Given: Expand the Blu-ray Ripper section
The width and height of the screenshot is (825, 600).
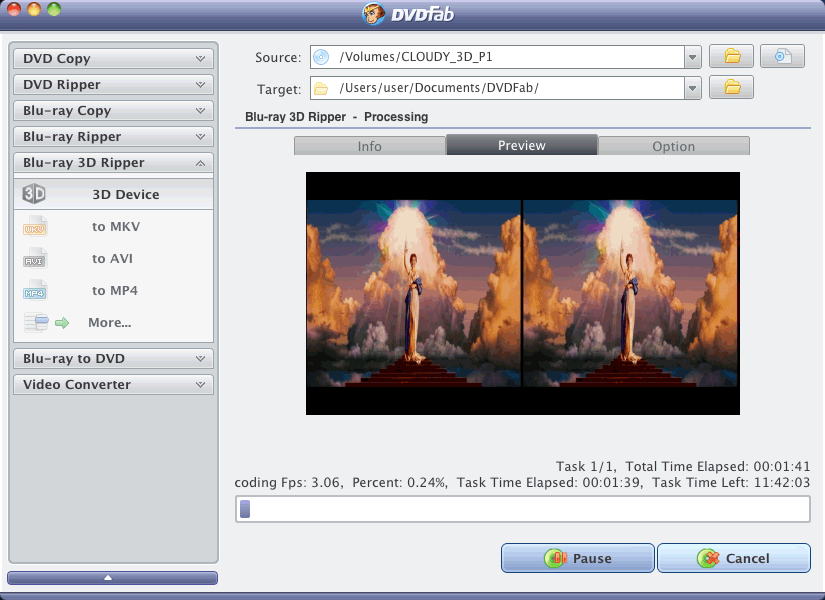Looking at the screenshot, I should [113, 137].
